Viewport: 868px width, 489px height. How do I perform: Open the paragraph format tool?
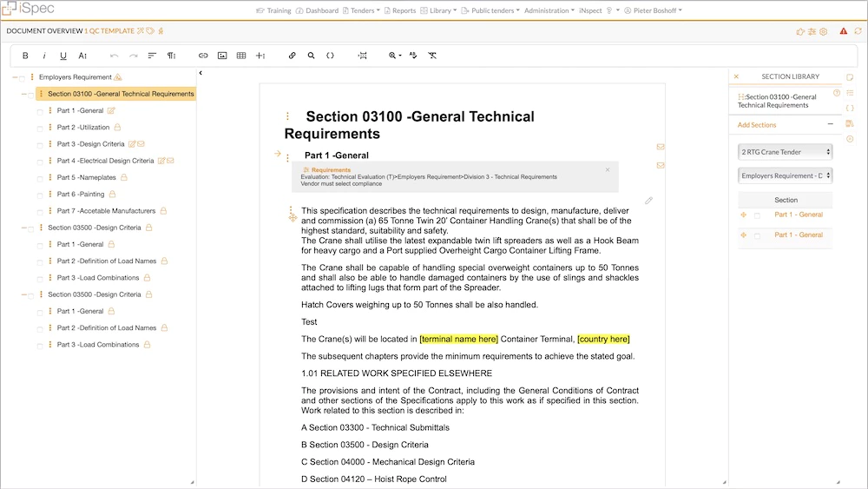pyautogui.click(x=172, y=56)
